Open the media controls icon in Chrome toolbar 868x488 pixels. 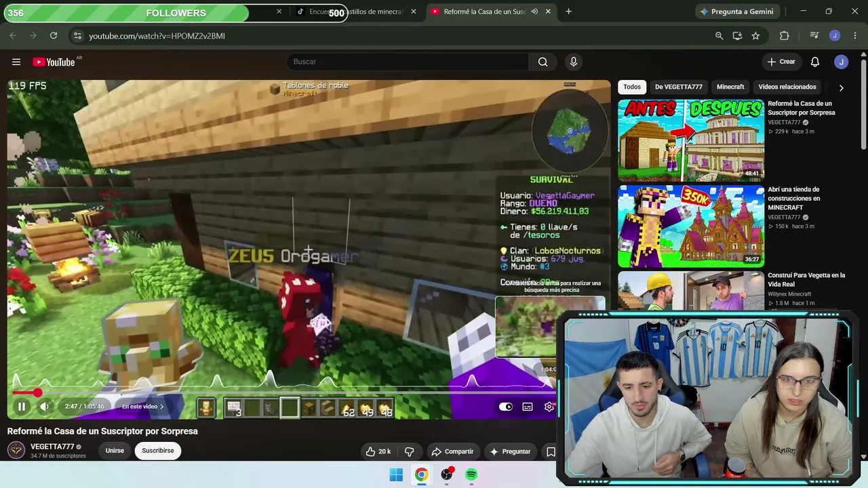point(814,36)
